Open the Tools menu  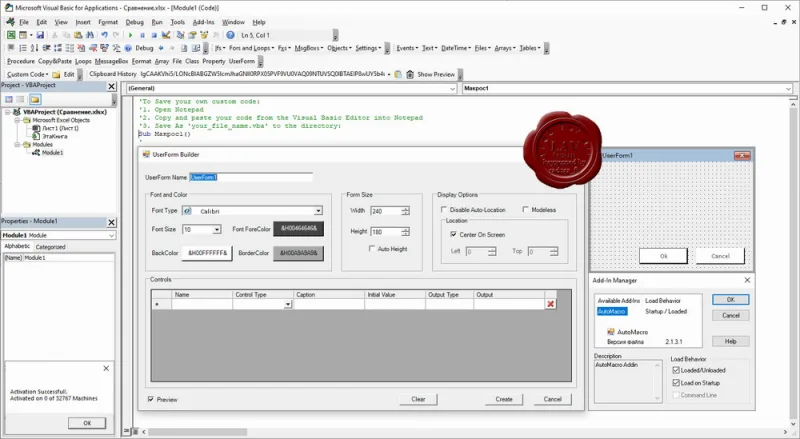coord(178,22)
